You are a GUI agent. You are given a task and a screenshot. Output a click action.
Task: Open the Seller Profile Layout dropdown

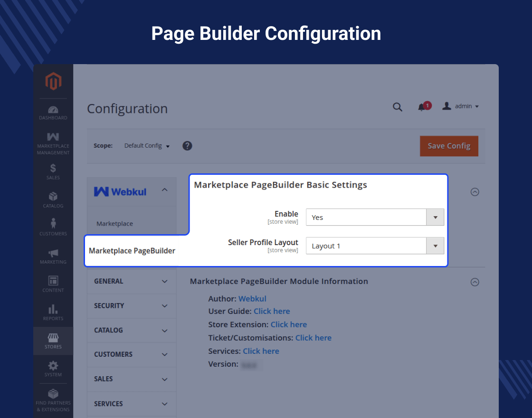point(375,246)
